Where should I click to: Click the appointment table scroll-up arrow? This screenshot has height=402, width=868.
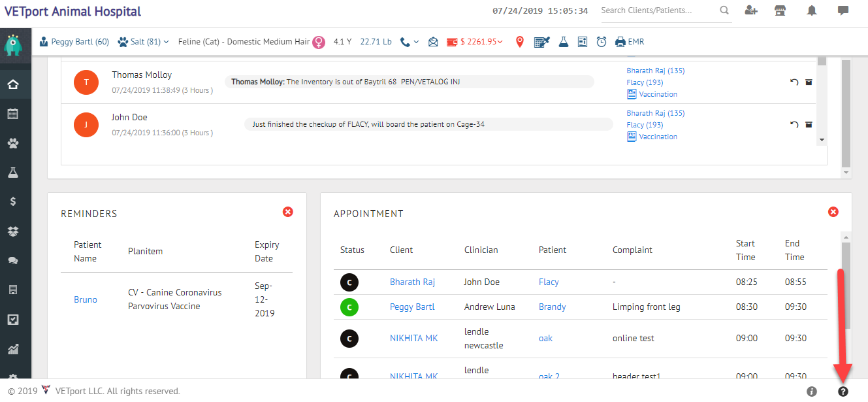pos(846,237)
